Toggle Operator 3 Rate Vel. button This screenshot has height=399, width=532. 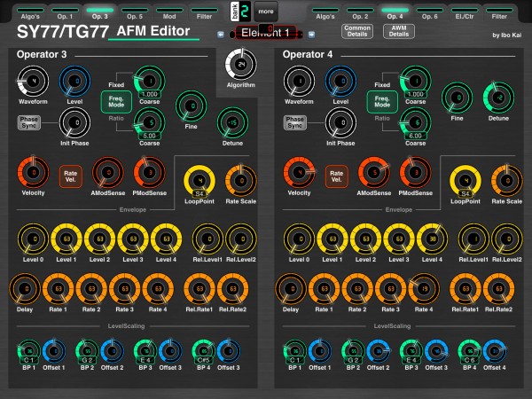tap(71, 176)
